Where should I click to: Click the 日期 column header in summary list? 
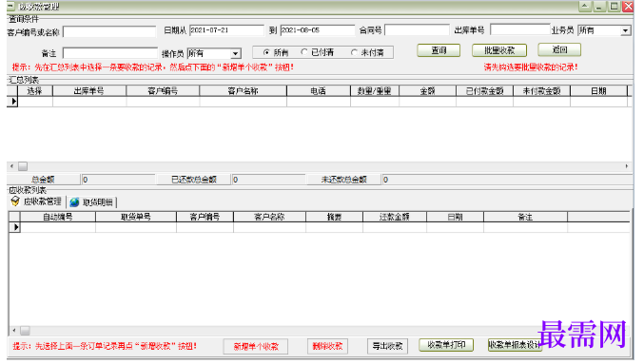coord(599,90)
